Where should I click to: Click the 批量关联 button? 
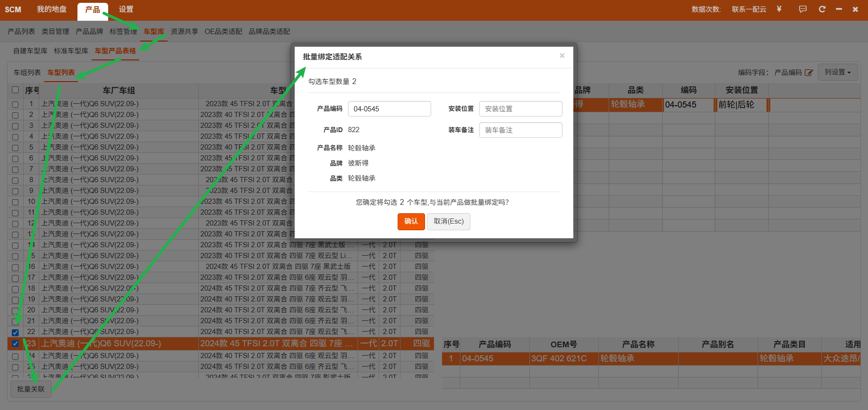(31, 389)
